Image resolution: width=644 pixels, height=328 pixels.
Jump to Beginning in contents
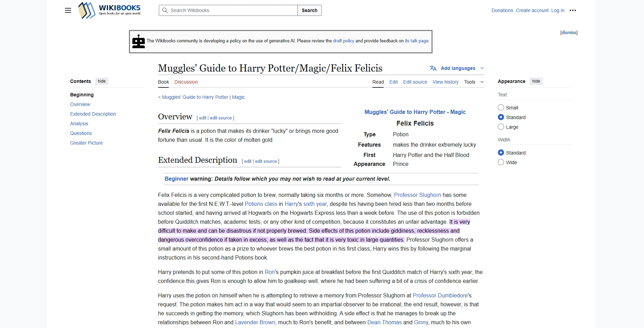pos(82,95)
